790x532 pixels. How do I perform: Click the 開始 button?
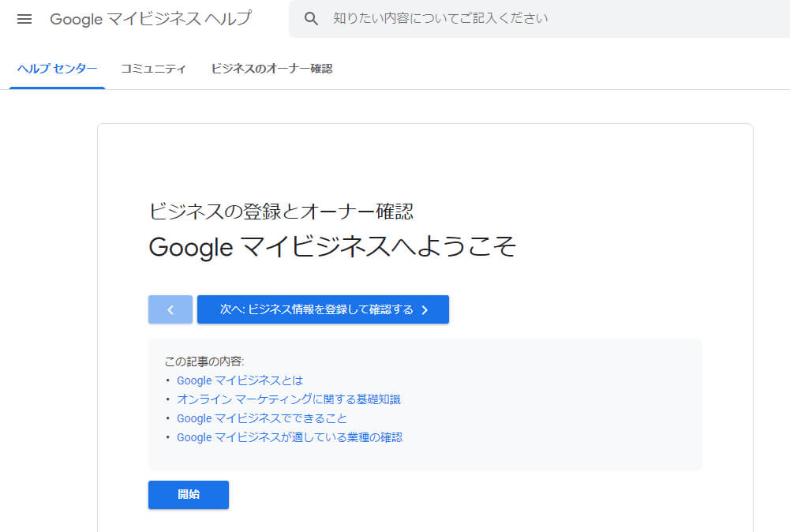(188, 495)
